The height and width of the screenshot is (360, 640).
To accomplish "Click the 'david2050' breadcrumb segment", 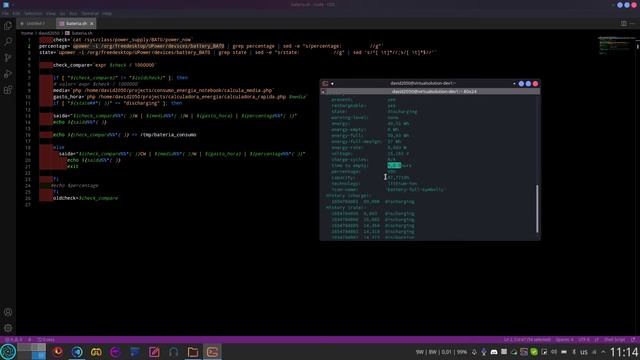I will (x=49, y=33).
